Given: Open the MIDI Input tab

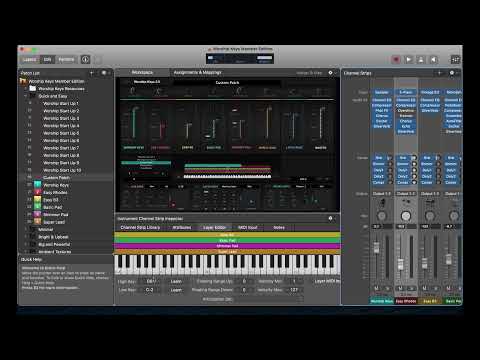Looking at the screenshot, I should click(x=248, y=227).
